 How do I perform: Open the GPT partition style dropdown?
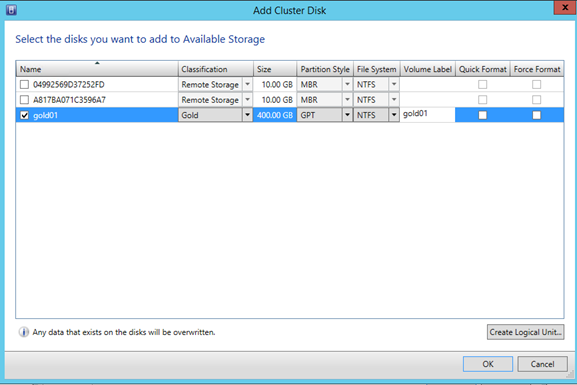click(x=347, y=115)
